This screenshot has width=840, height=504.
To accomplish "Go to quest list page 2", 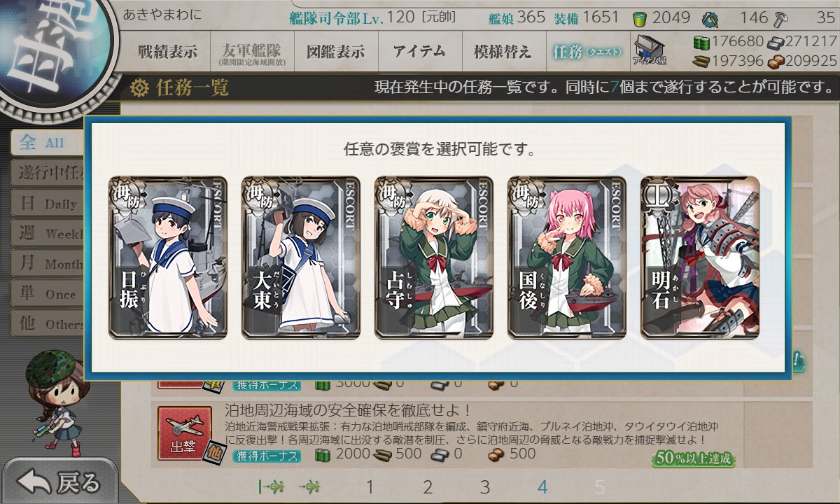I will (427, 487).
